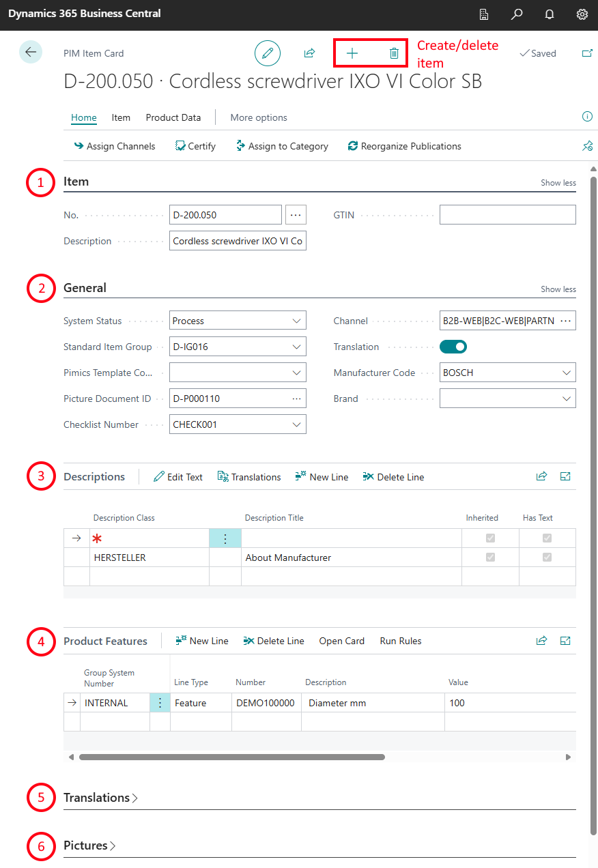
Task: Expand the Pictures section
Action: tap(89, 845)
